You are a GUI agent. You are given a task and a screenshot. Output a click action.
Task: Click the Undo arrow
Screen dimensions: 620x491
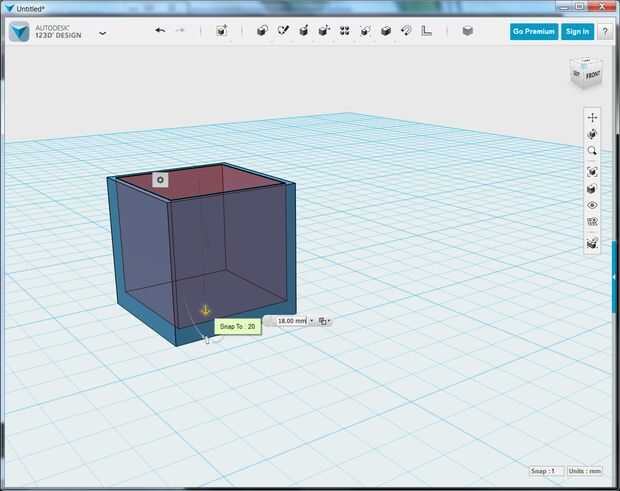coord(161,30)
